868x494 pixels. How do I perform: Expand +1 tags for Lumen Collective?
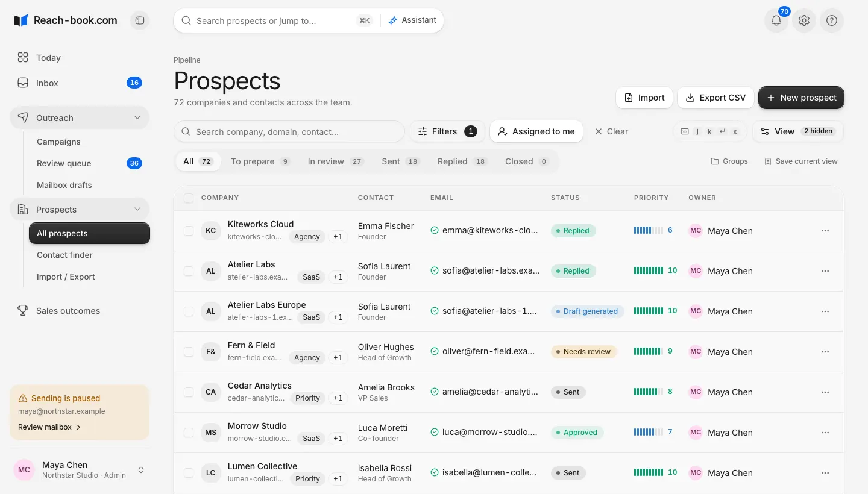tap(338, 479)
